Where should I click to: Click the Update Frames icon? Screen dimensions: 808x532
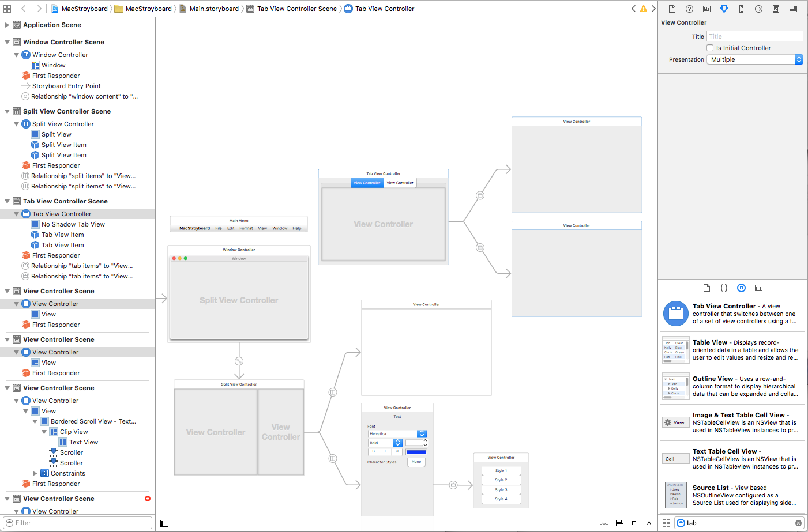pos(604,523)
